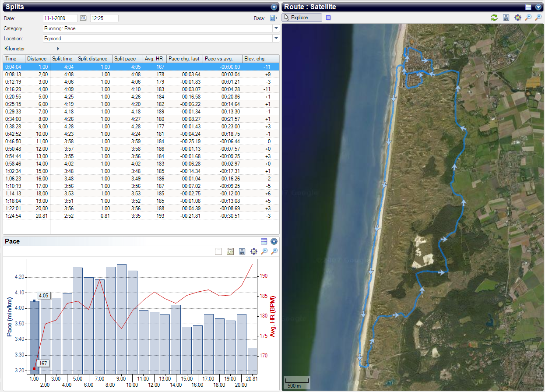Expand the Kilometer split unit menu
The width and height of the screenshot is (545, 392).
[x=58, y=49]
